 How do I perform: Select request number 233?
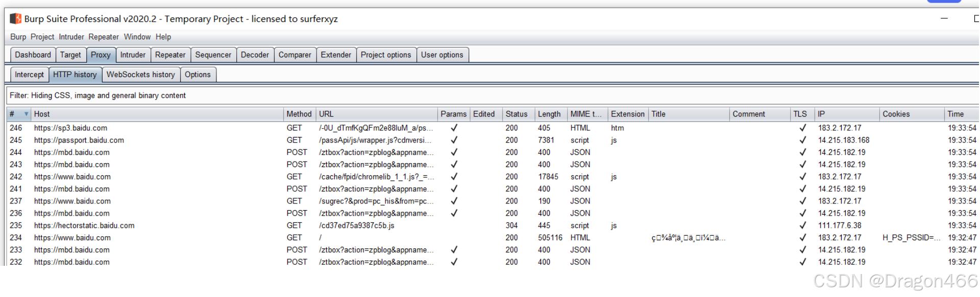(16, 250)
